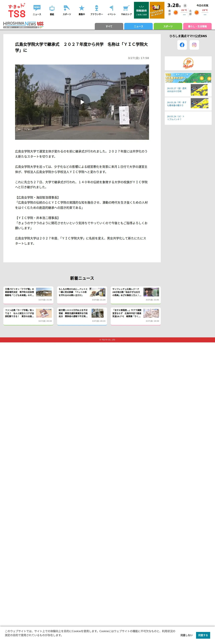Click the 同意する cookie button

(203, 635)
